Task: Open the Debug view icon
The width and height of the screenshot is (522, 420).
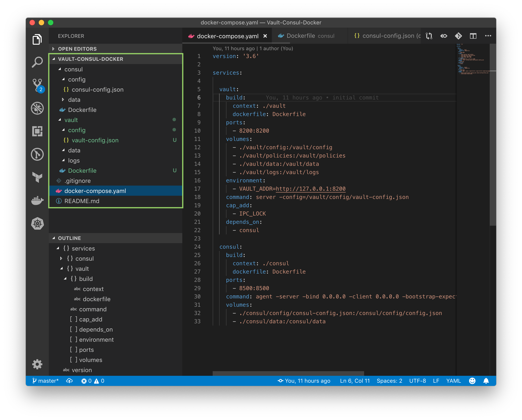Action: click(37, 108)
